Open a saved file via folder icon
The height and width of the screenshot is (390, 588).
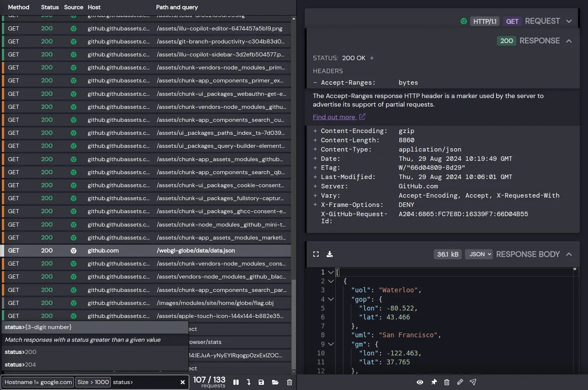pos(275,382)
